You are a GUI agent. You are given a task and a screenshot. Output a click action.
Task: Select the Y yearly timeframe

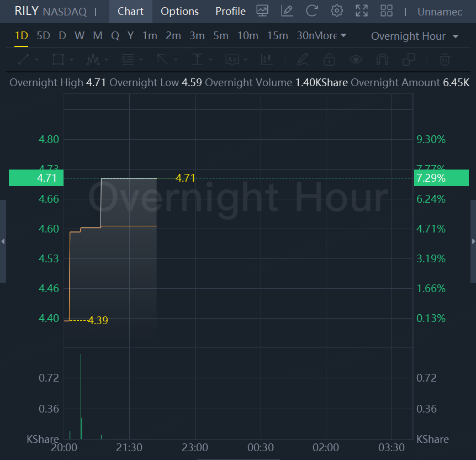[130, 36]
